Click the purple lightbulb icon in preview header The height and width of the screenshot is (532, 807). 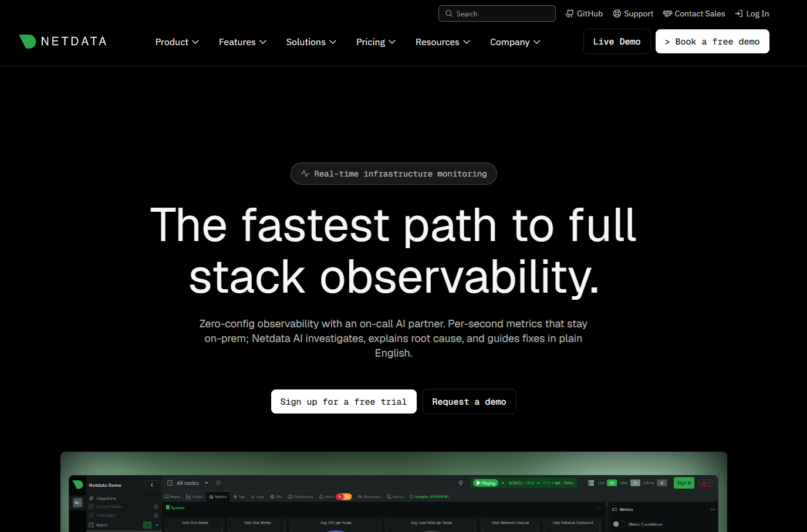[461, 483]
